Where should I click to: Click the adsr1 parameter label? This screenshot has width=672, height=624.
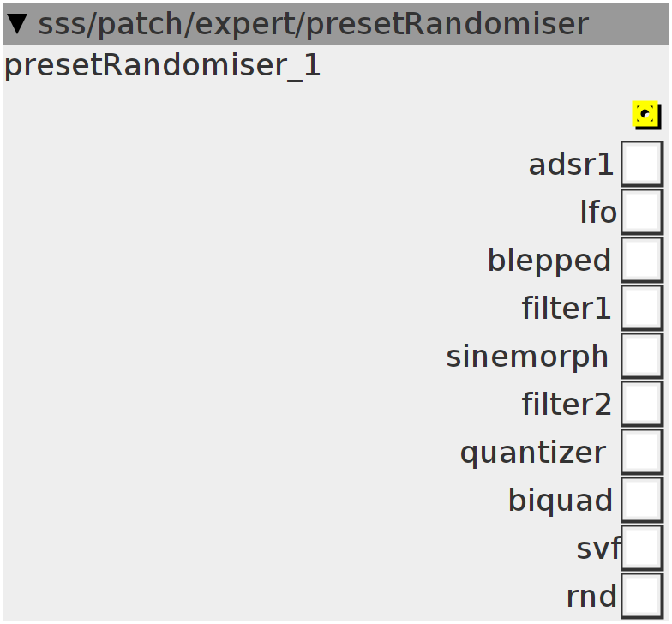tap(571, 165)
